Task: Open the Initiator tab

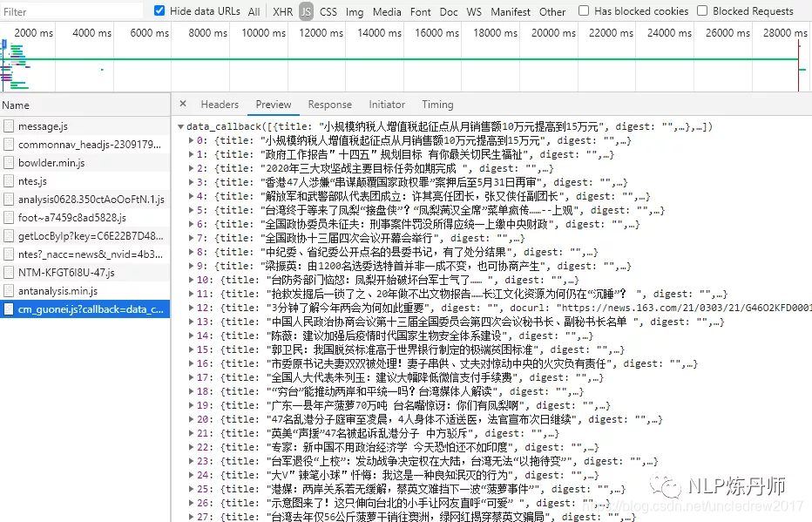Action: point(387,104)
